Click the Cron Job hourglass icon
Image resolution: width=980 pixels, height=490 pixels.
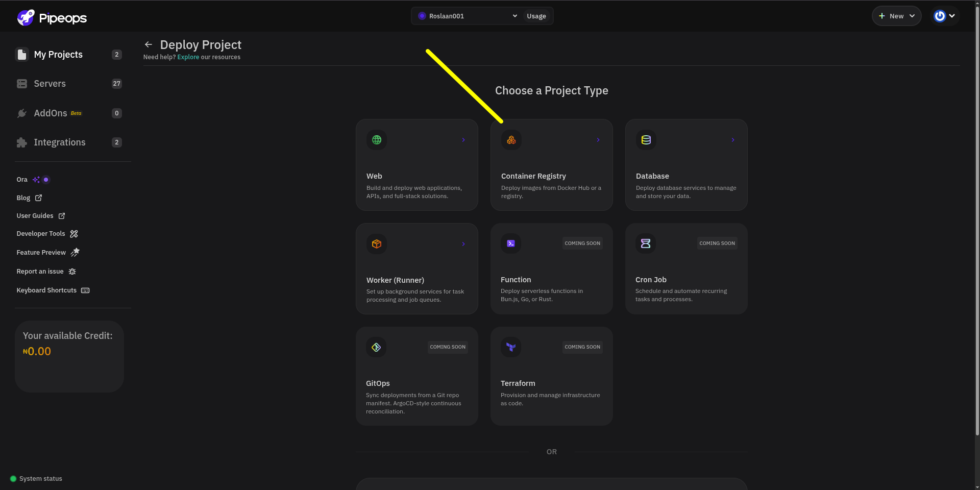(646, 243)
